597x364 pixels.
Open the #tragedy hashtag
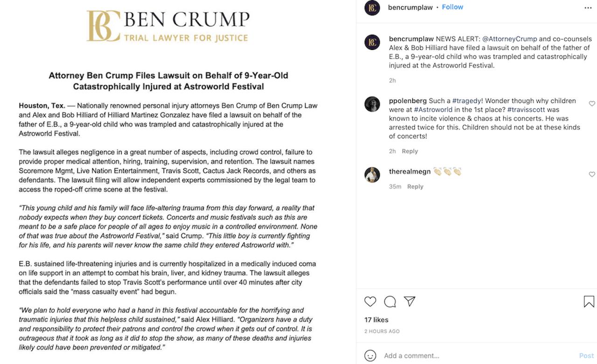pyautogui.click(x=468, y=101)
